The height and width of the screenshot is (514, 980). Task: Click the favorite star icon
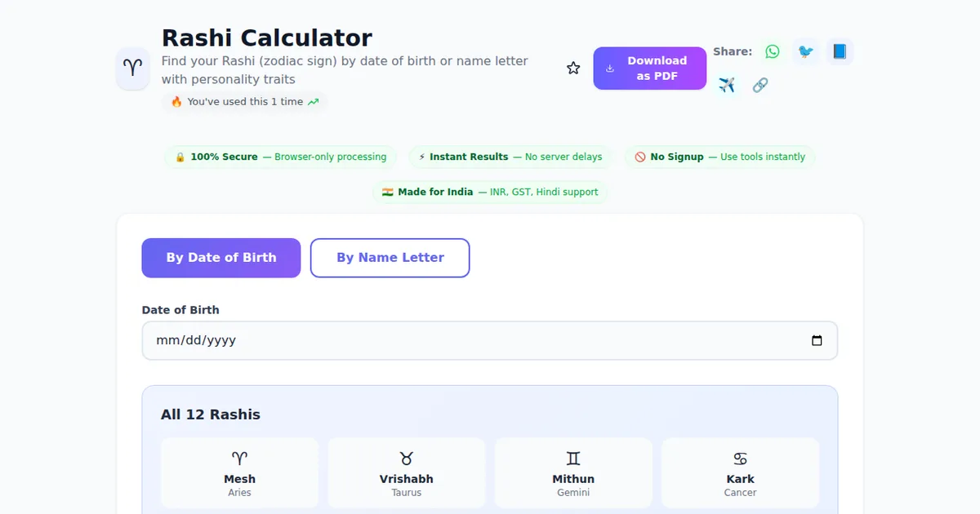pos(573,69)
